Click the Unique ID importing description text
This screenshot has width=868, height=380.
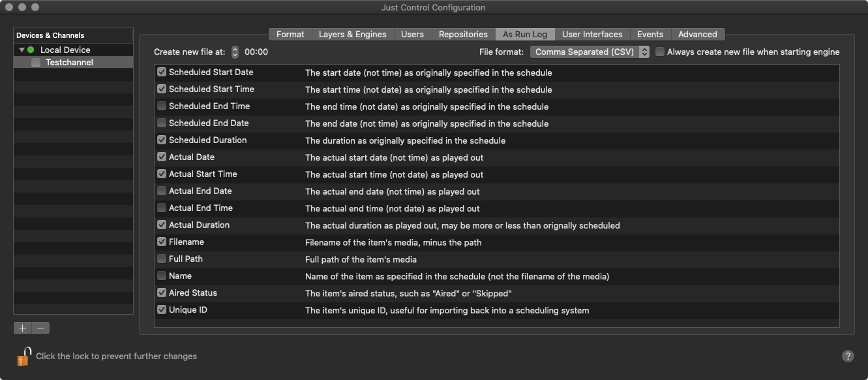pos(447,310)
